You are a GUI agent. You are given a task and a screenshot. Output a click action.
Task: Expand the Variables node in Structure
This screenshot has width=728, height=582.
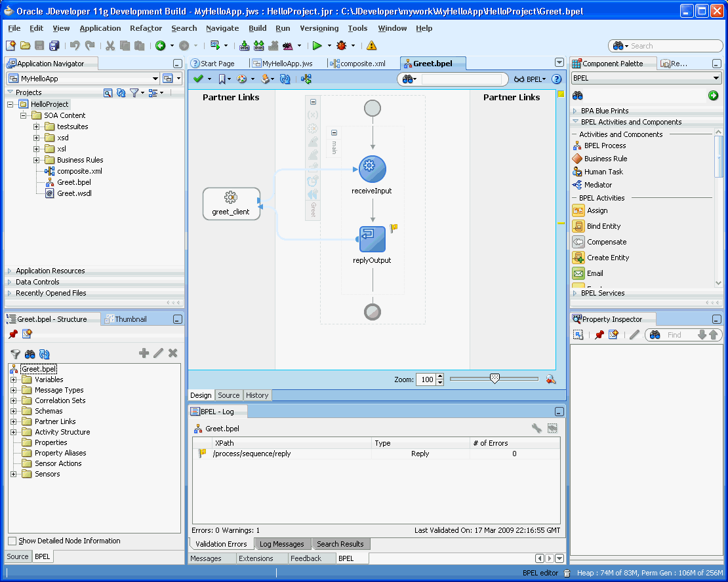click(13, 379)
